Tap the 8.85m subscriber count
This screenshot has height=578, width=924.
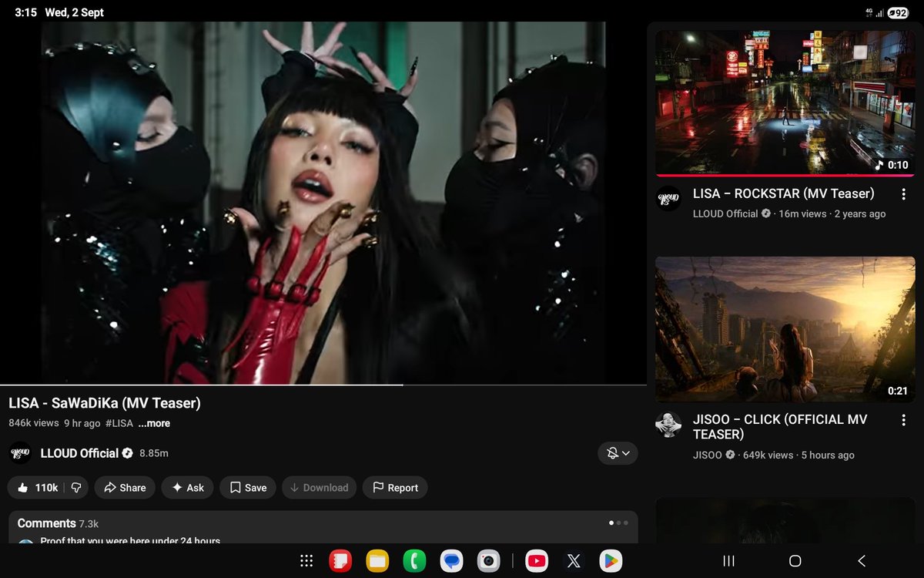(x=154, y=453)
